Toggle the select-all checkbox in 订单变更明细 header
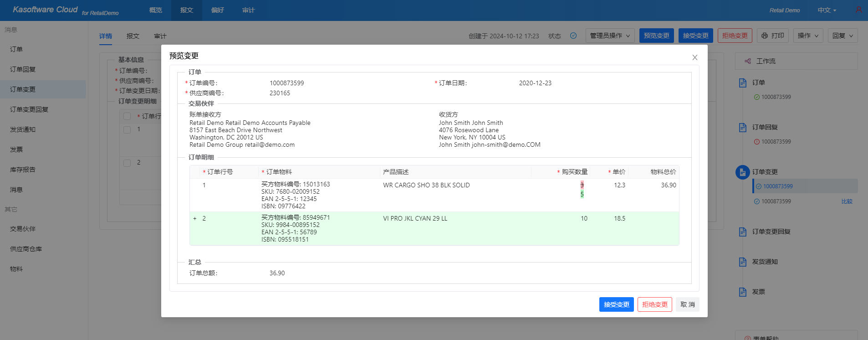Viewport: 868px width, 340px height. [x=127, y=116]
